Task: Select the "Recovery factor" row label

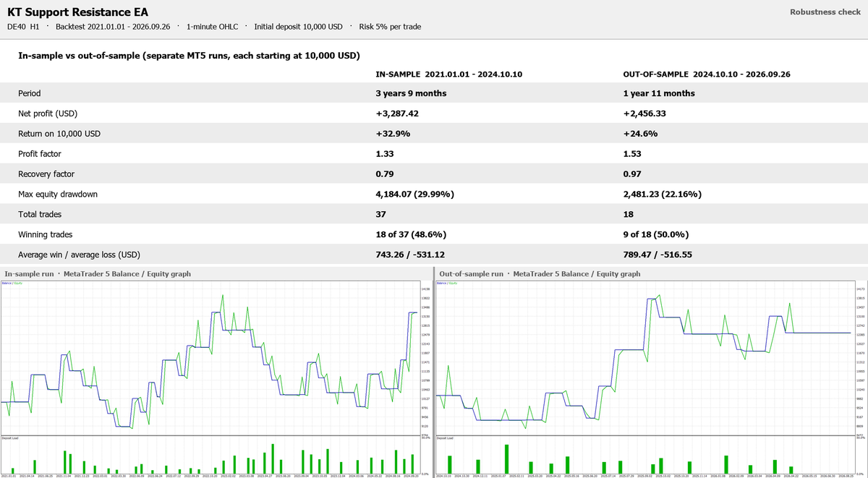Action: (46, 174)
